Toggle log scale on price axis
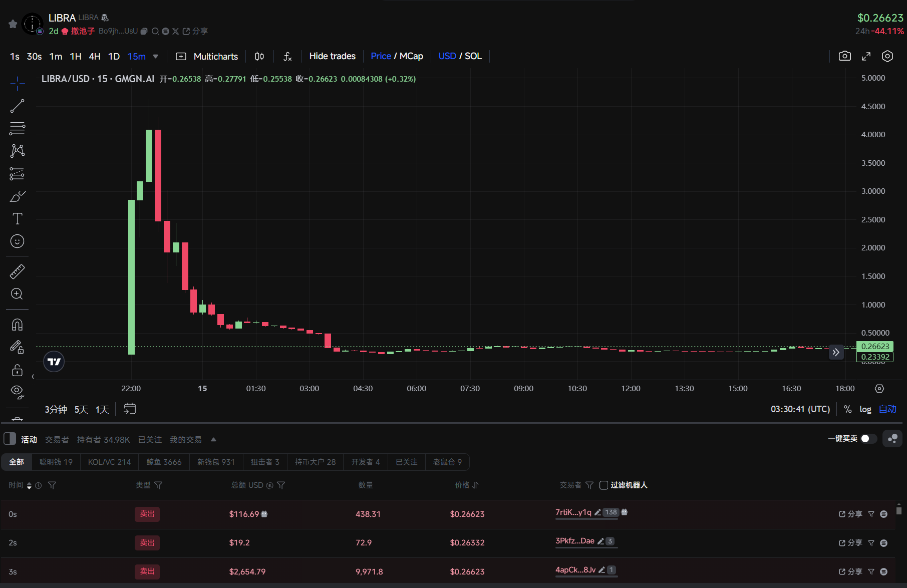Image resolution: width=907 pixels, height=588 pixels. click(x=865, y=409)
